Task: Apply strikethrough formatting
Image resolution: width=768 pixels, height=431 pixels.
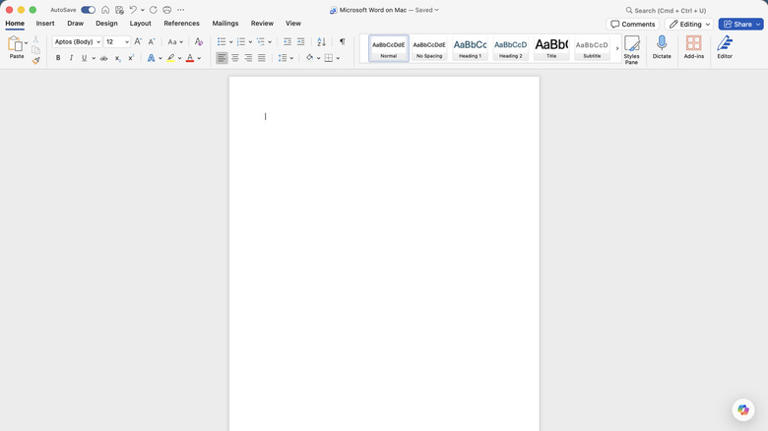Action: pos(104,58)
